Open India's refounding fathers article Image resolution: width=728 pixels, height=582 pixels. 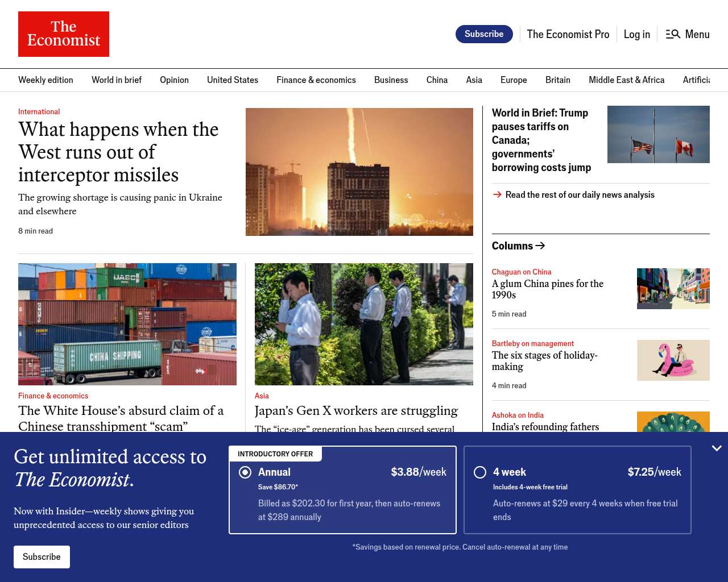point(545,426)
